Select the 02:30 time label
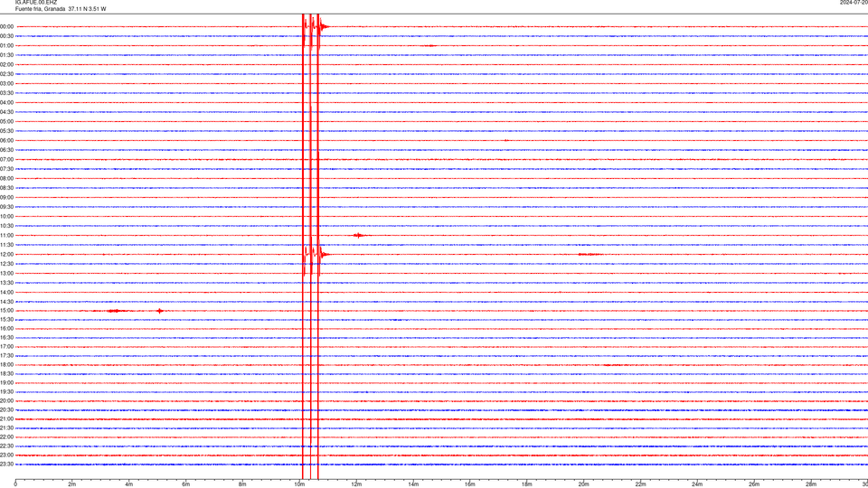868x488 pixels. 6,74
